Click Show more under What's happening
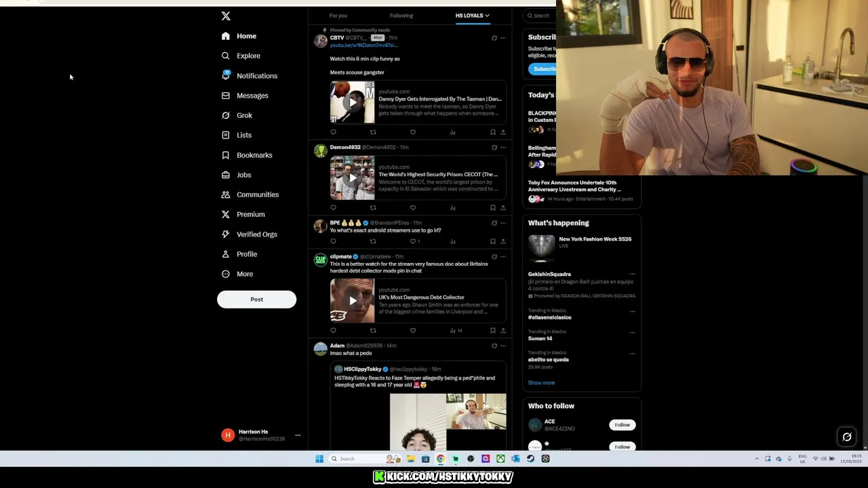Screen dimensions: 868x488 (541, 383)
